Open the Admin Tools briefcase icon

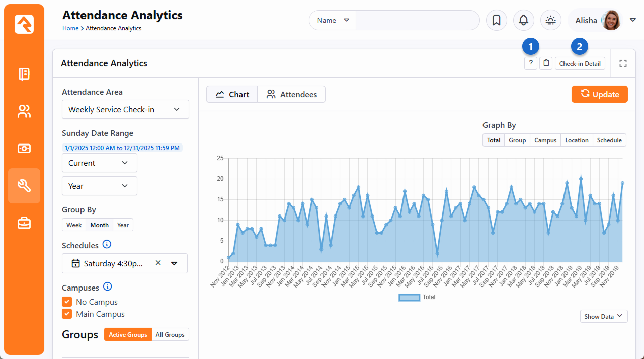pyautogui.click(x=24, y=223)
